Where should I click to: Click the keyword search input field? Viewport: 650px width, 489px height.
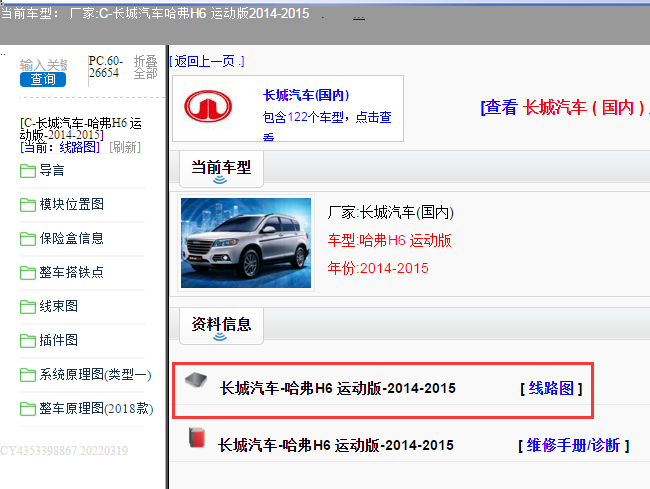pos(44,65)
